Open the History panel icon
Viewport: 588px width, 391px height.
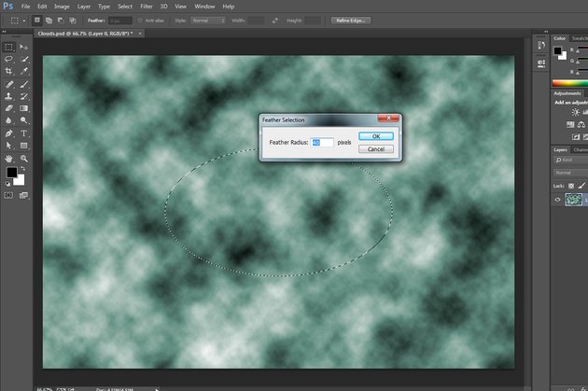click(540, 46)
